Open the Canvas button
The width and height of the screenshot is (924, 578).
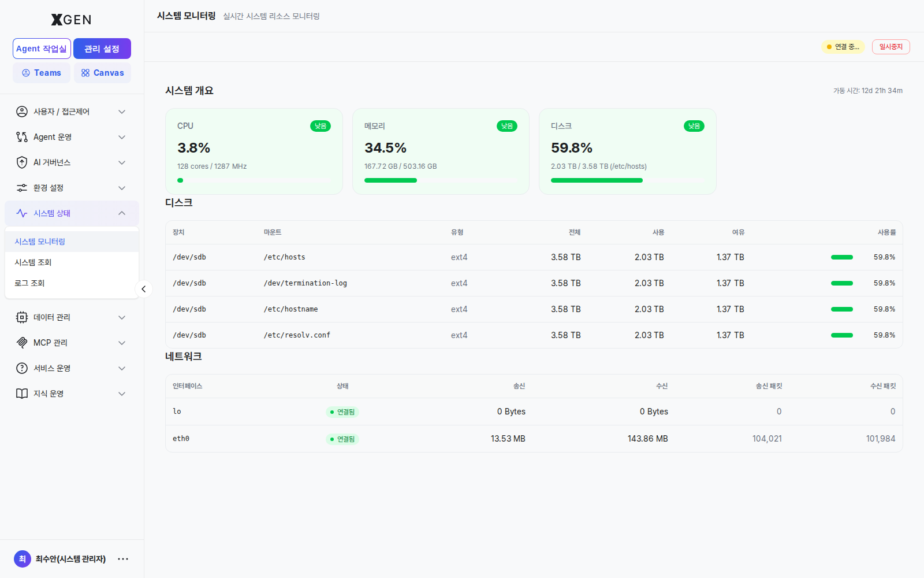(102, 73)
